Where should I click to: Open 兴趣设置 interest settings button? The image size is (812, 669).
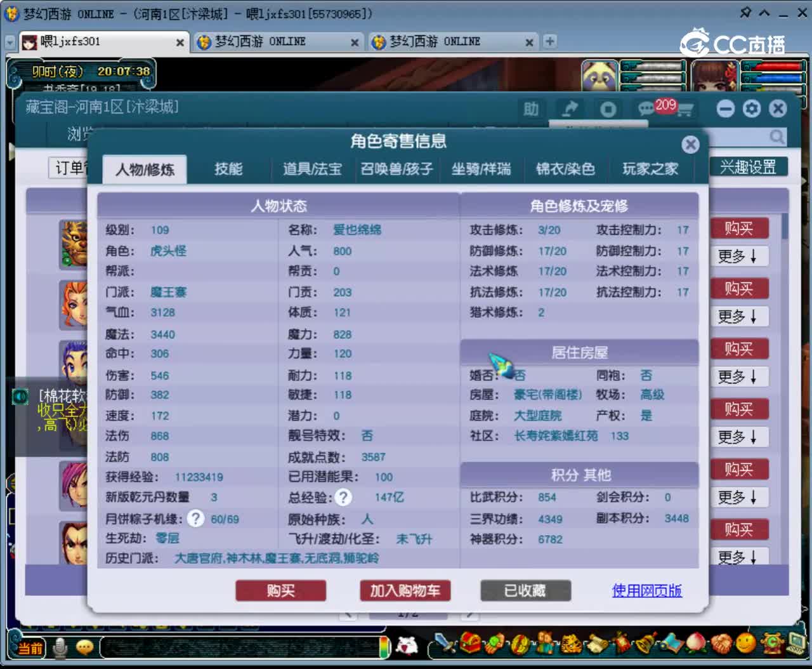click(x=748, y=167)
